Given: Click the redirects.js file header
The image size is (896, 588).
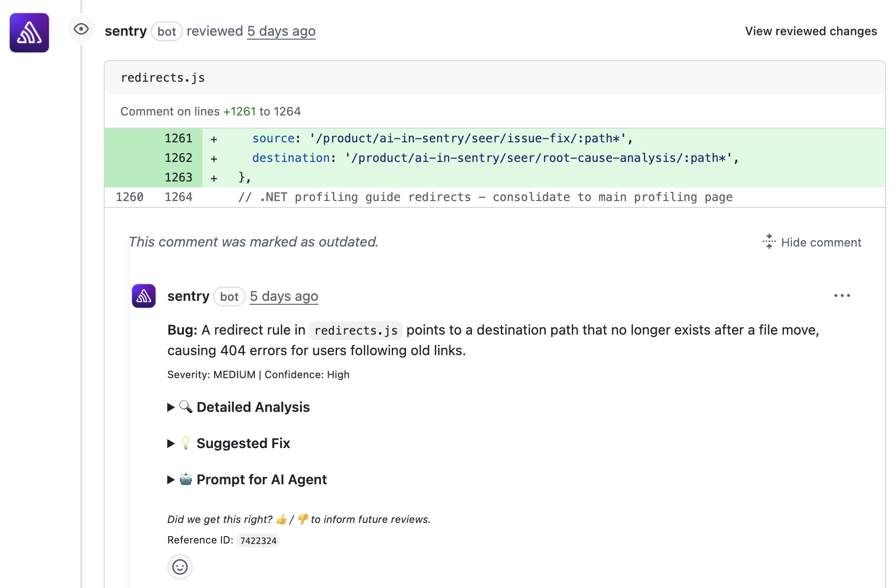Looking at the screenshot, I should click(x=163, y=77).
